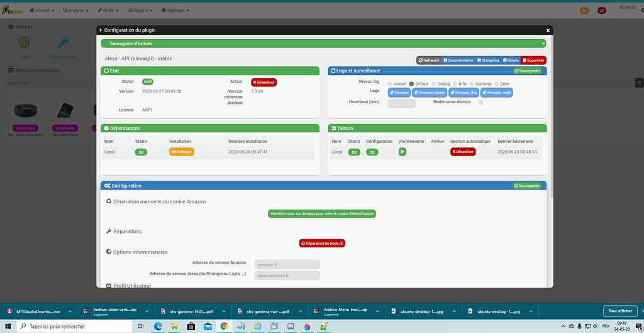The image size is (644, 333).
Task: Open Mail app from taskbar
Action: [x=208, y=326]
